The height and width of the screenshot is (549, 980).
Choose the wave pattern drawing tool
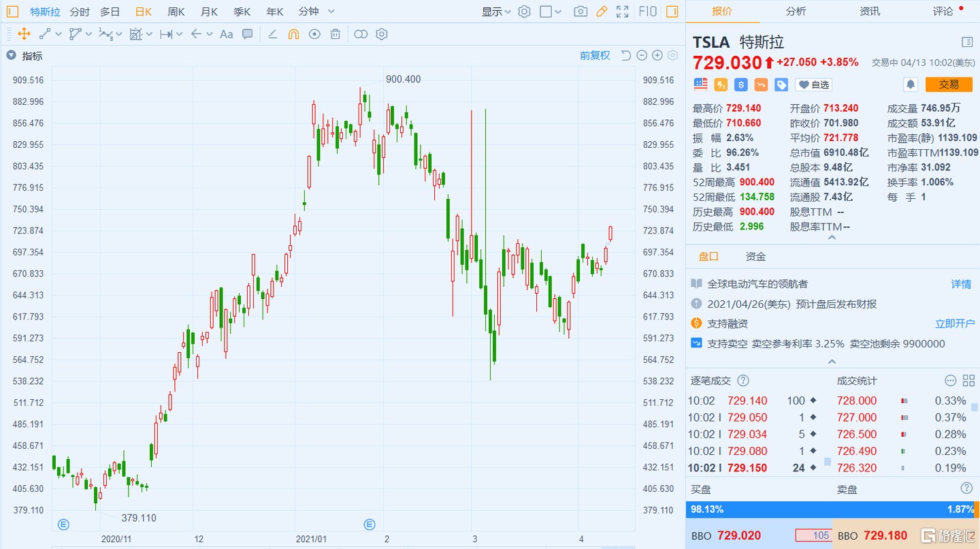105,34
